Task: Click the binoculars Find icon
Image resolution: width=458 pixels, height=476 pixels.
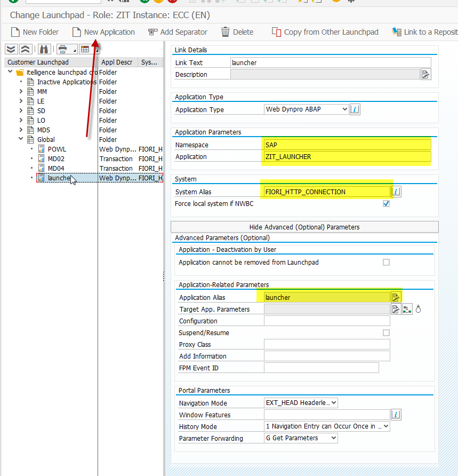Action: point(44,50)
